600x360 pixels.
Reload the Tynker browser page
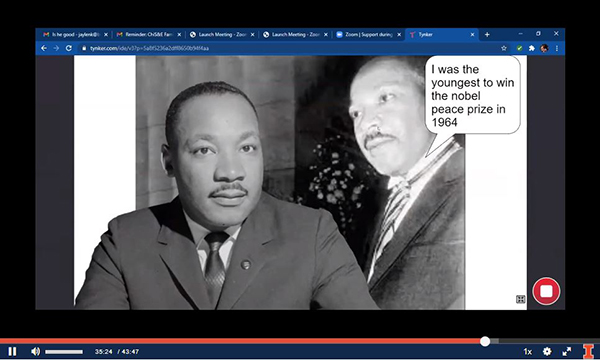pos(68,48)
